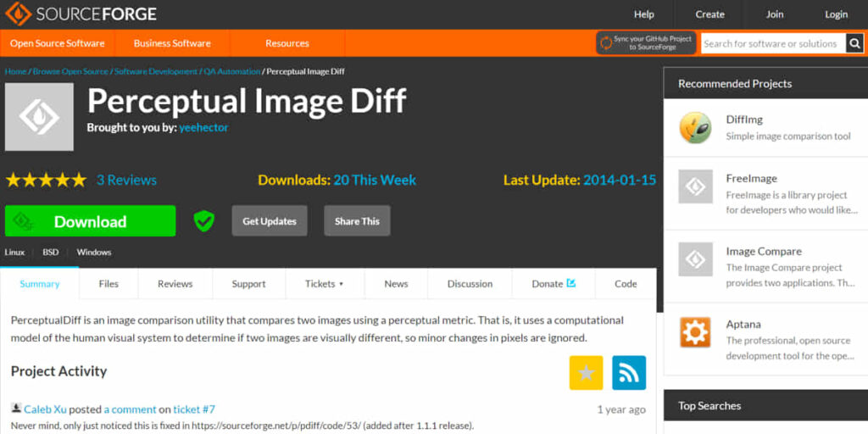This screenshot has height=434, width=868.
Task: Click the Windows platform label
Action: coord(94,252)
